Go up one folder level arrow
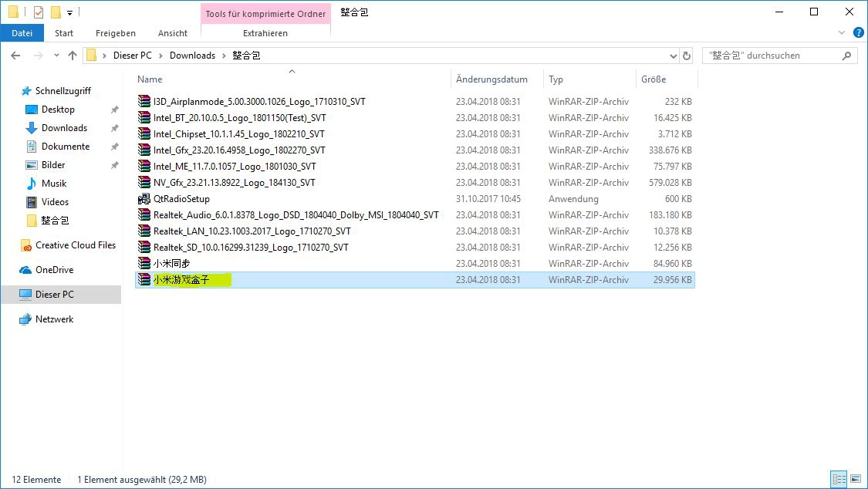Viewport: 868px width, 489px height. pyautogui.click(x=72, y=56)
